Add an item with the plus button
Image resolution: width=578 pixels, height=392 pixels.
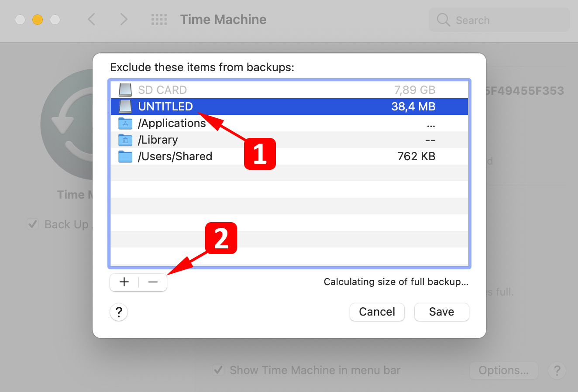point(124,282)
